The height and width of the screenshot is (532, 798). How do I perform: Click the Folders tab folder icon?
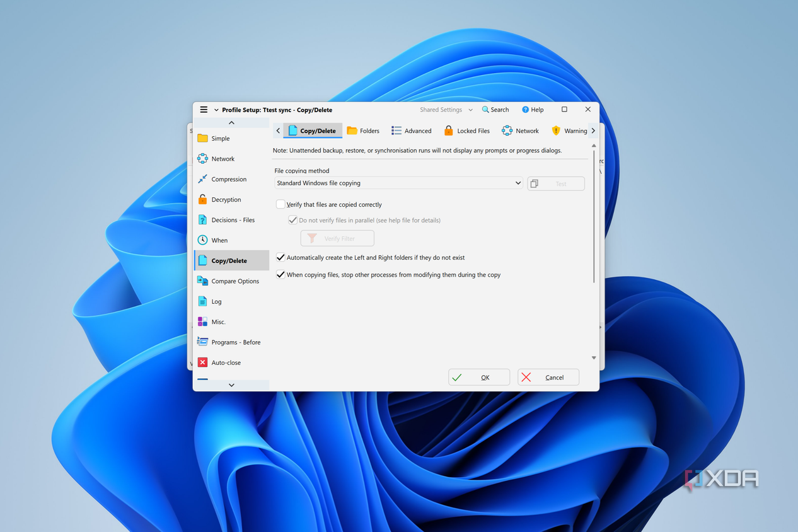click(x=352, y=130)
